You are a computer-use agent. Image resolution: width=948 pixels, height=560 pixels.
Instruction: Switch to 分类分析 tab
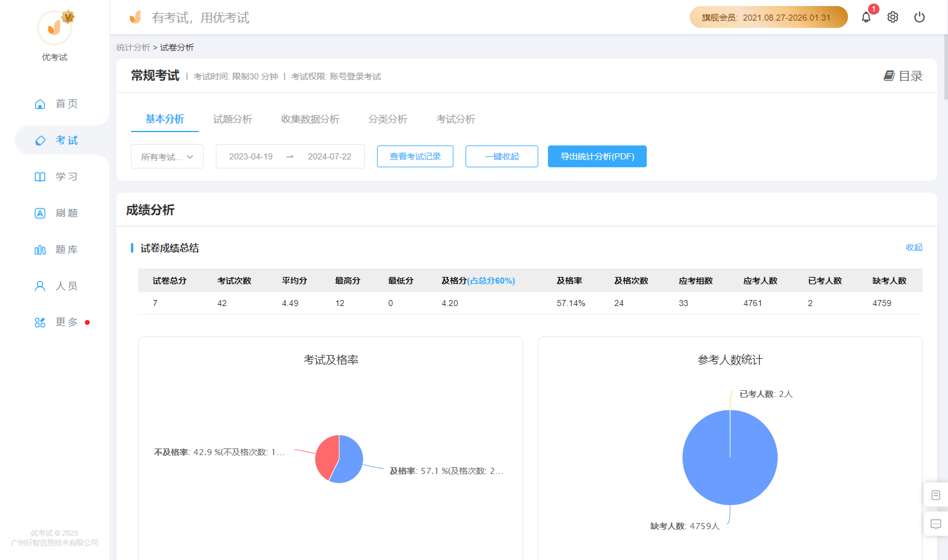pos(388,119)
